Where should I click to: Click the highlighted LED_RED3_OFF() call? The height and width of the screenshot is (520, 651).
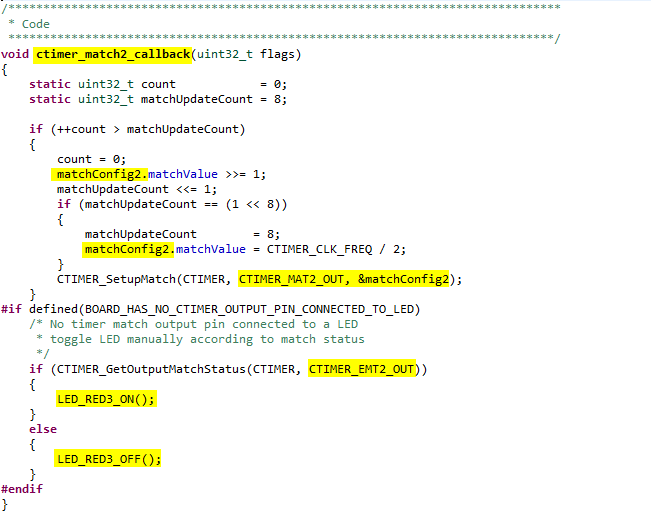109,459
